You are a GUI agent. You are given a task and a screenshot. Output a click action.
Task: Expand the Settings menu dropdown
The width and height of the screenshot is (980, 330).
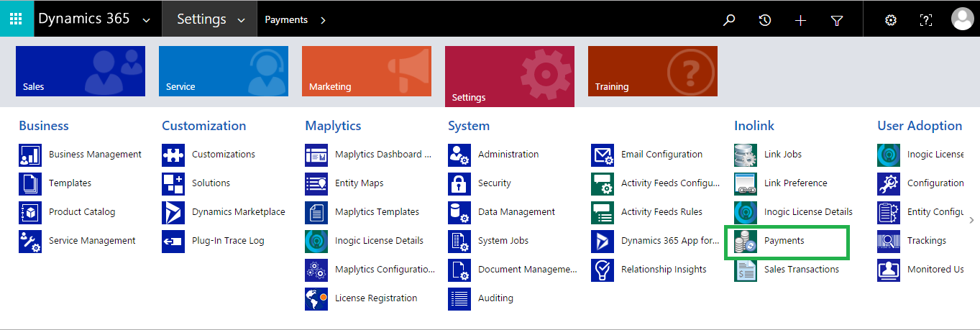(x=241, y=20)
